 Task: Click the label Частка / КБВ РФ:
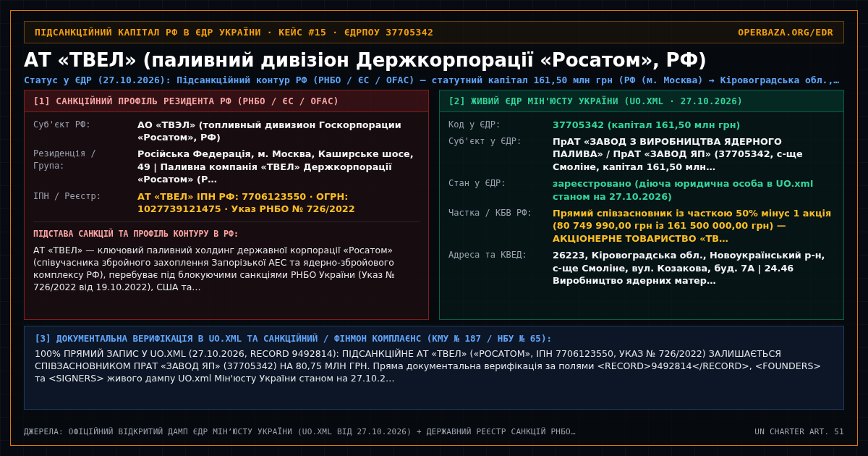[x=490, y=213]
